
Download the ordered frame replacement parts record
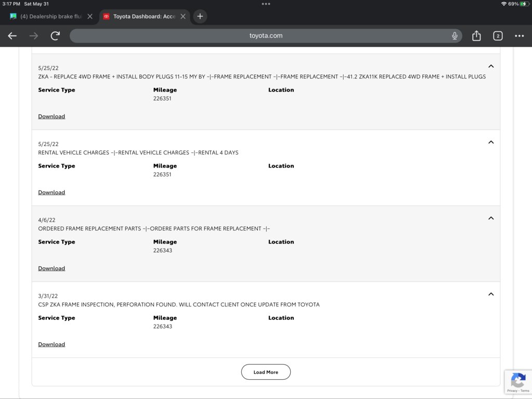pyautogui.click(x=51, y=268)
